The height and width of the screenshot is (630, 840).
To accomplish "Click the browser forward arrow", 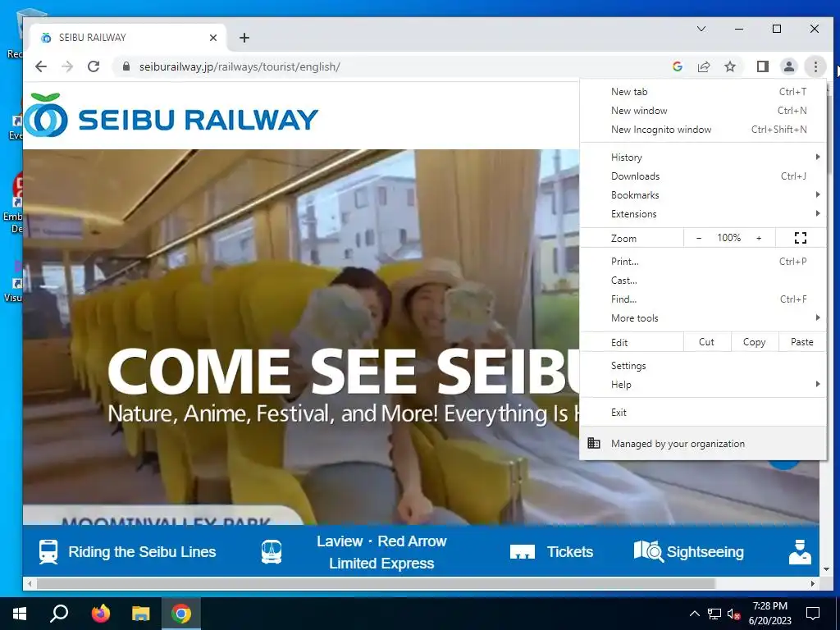I will [x=67, y=66].
